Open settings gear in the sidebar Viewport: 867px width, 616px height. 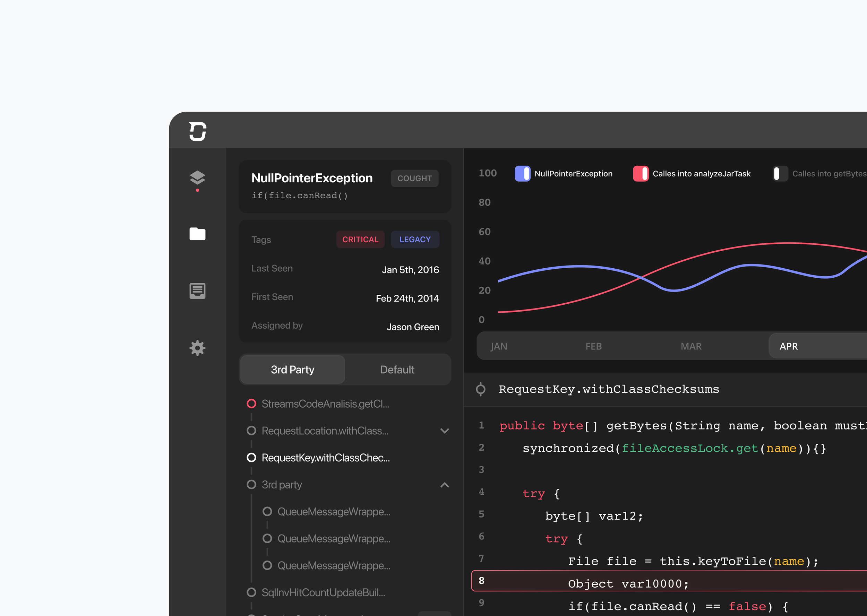pyautogui.click(x=197, y=348)
